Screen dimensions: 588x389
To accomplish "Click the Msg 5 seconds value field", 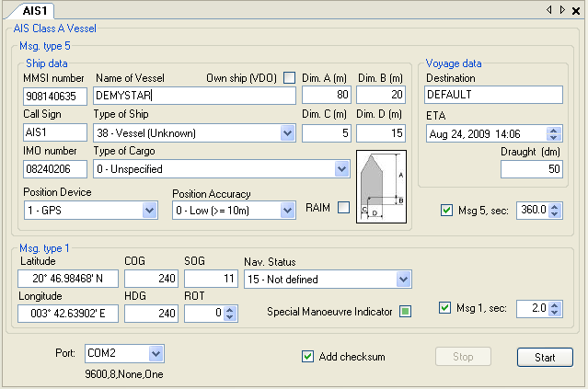I will (x=533, y=211).
